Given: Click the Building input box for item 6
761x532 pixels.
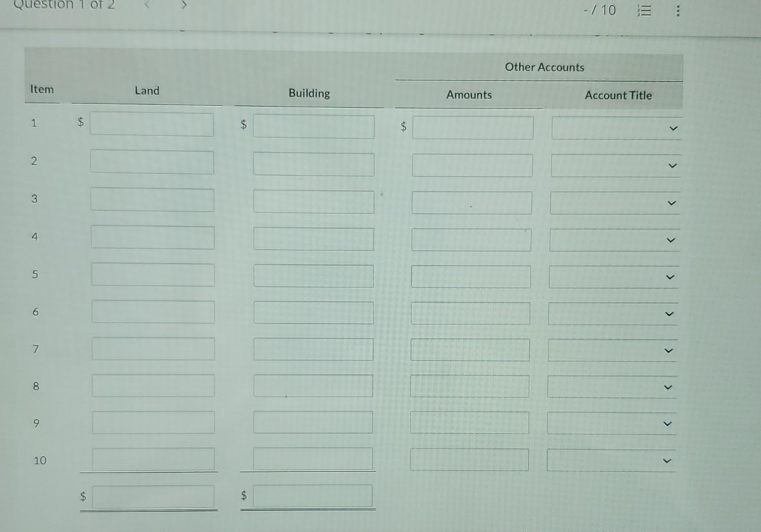Looking at the screenshot, I should (313, 312).
